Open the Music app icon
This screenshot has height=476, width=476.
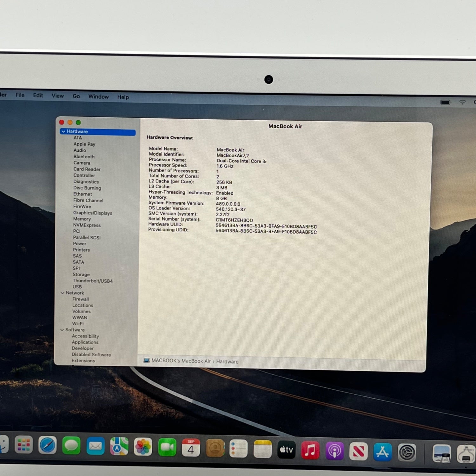310,450
